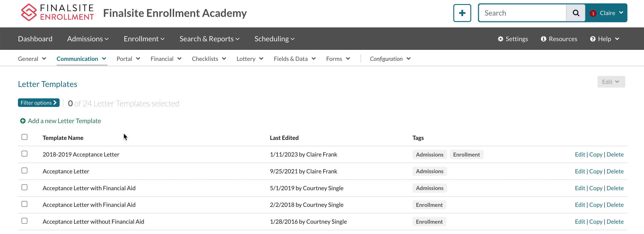Go to the Dashboard menu item
Viewport: 644px width, 234px height.
coord(35,39)
